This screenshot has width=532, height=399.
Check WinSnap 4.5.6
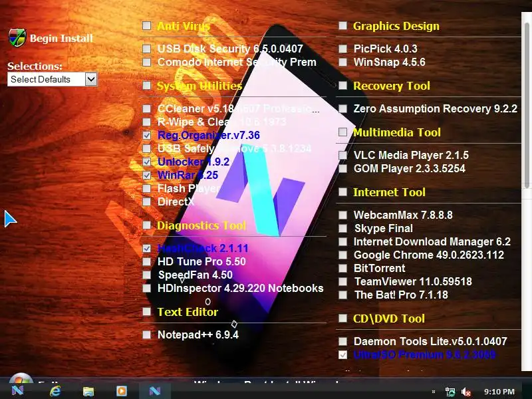pyautogui.click(x=343, y=62)
